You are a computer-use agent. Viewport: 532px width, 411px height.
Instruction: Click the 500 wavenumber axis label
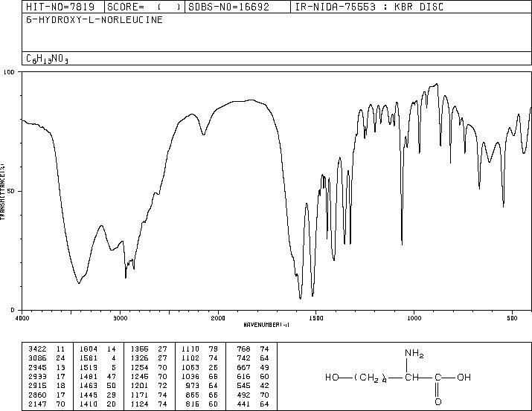[x=513, y=318]
